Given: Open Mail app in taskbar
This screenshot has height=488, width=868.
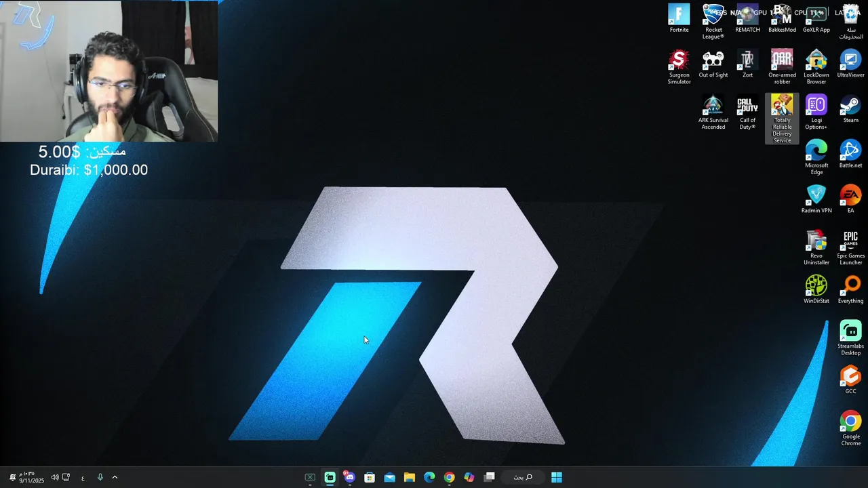Looking at the screenshot, I should [389, 477].
